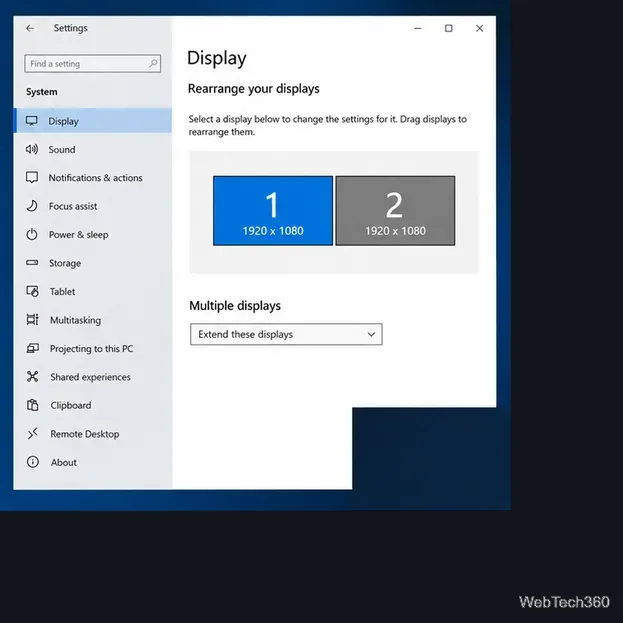Click the dropdown chevron arrow
This screenshot has height=623, width=623.
(371, 334)
